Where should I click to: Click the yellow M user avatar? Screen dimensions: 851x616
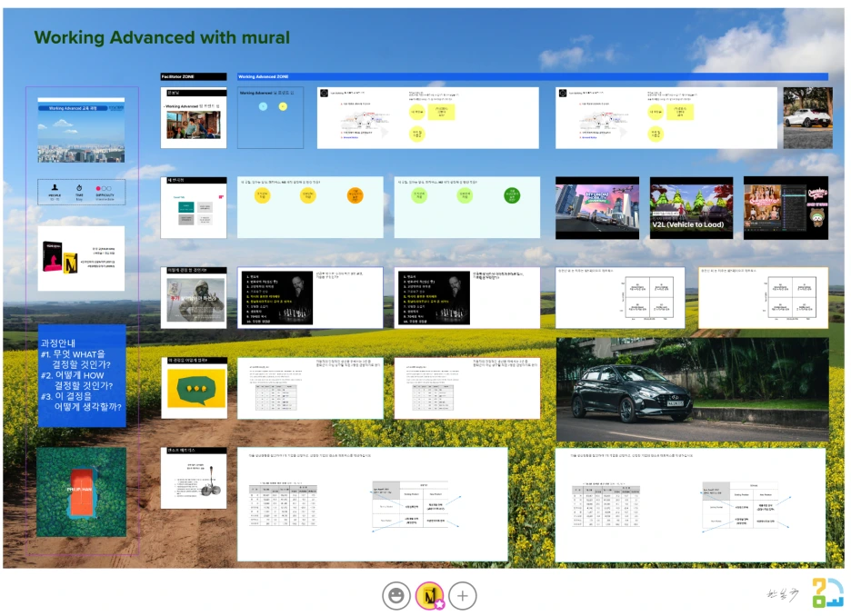click(430, 596)
